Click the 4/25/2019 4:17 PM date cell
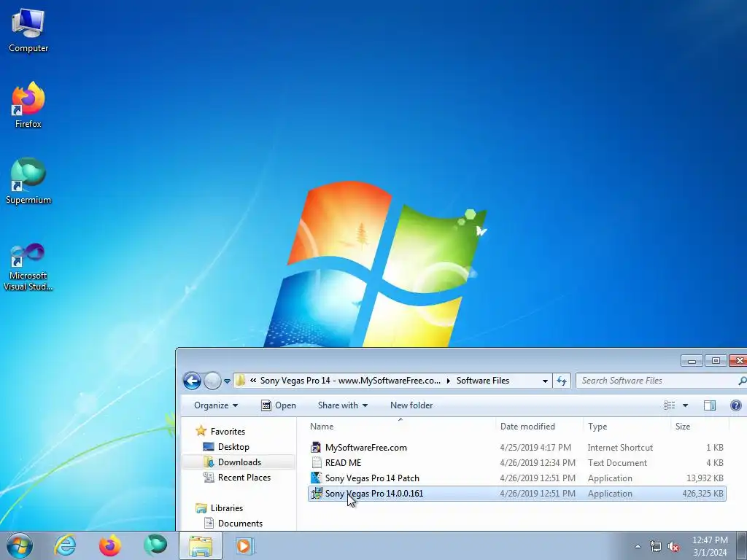This screenshot has width=747, height=560. pos(535,448)
